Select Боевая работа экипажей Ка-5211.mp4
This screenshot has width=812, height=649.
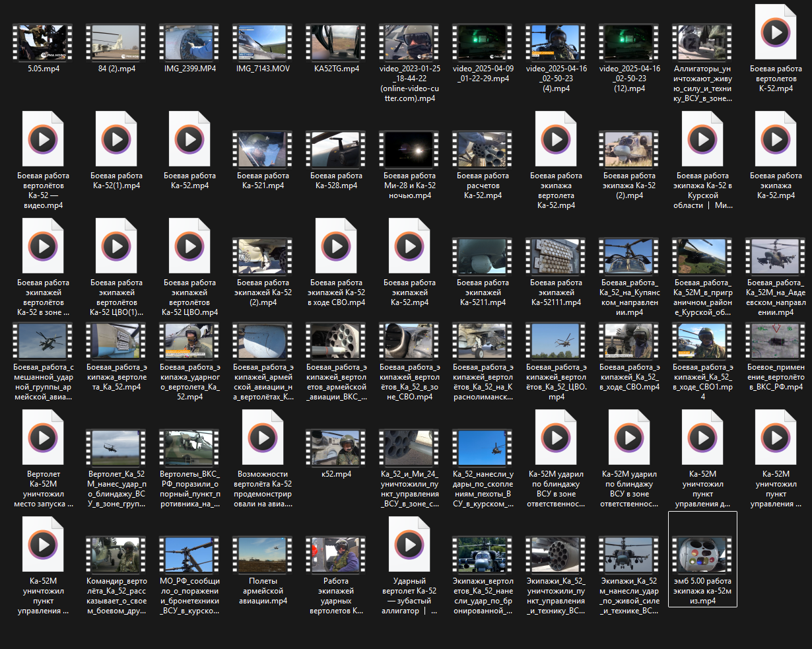[483, 257]
